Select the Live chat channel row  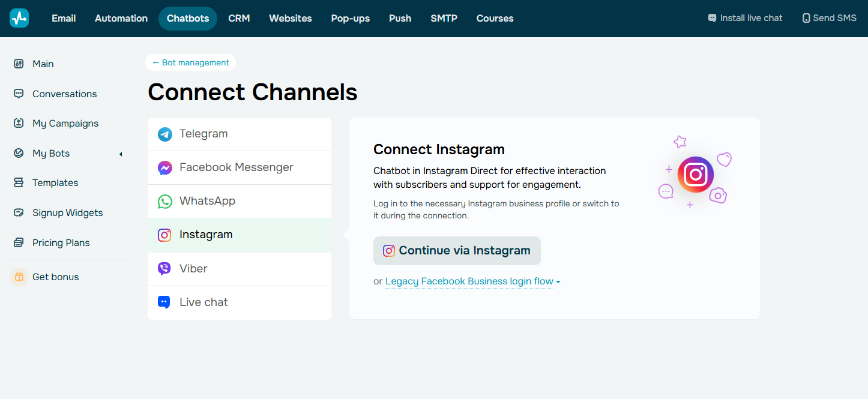[x=240, y=302]
